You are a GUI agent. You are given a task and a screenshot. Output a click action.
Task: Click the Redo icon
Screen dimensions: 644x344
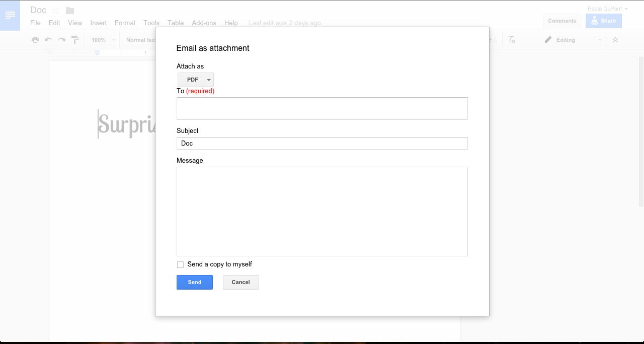[x=61, y=40]
